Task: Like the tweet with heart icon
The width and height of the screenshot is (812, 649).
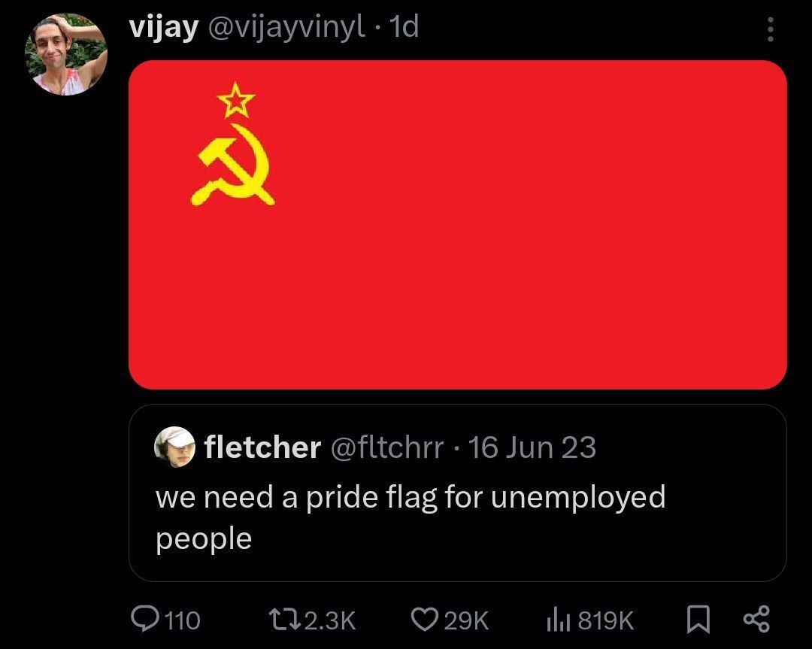Action: pos(424,619)
